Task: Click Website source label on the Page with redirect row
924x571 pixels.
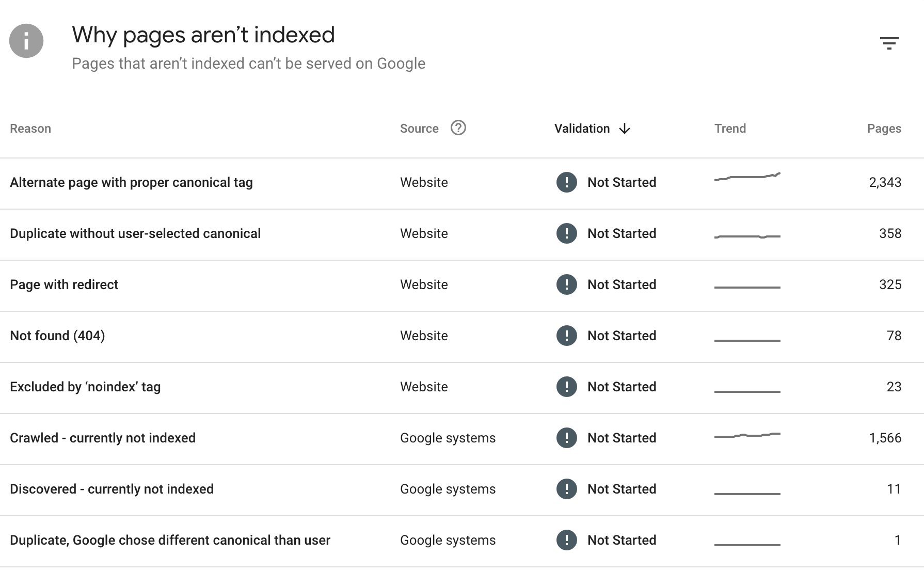Action: pos(423,284)
